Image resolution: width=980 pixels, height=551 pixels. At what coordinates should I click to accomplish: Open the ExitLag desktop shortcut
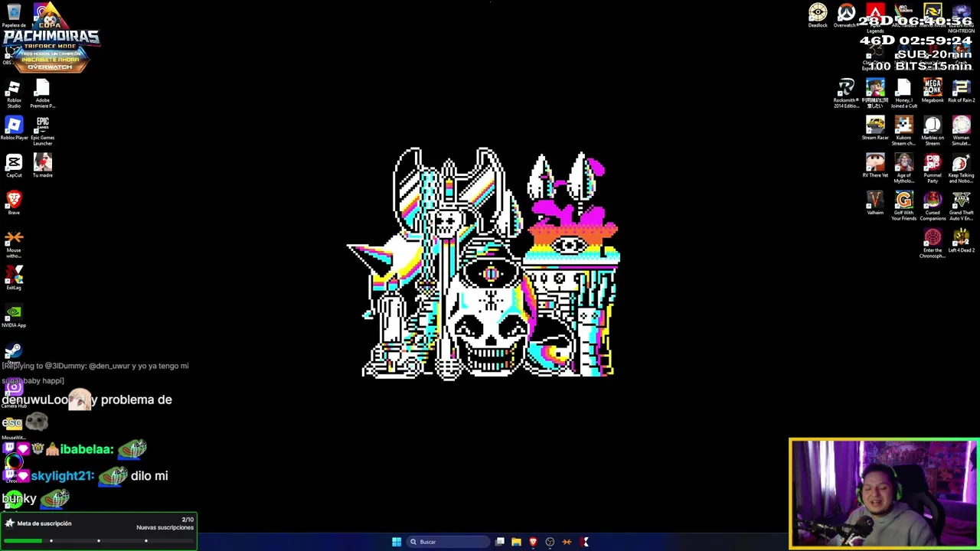coord(14,279)
